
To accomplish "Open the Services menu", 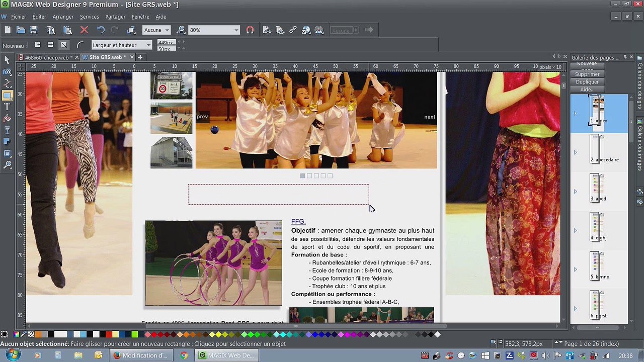I will (x=90, y=17).
